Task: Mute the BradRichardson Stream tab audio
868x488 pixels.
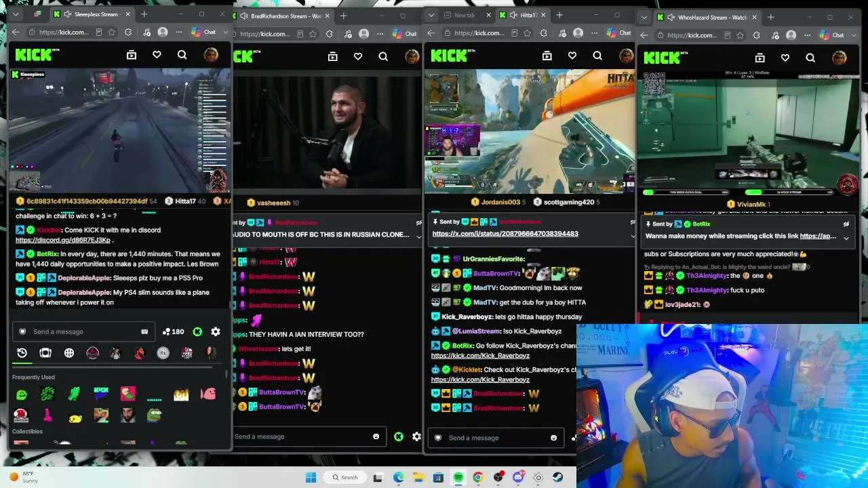Action: coord(244,16)
